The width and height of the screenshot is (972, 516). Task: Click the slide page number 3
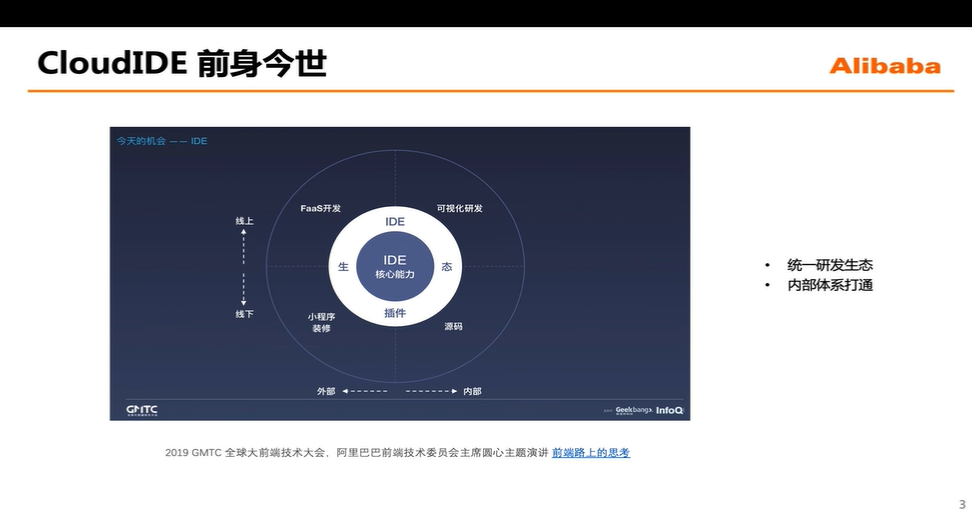[x=962, y=504]
